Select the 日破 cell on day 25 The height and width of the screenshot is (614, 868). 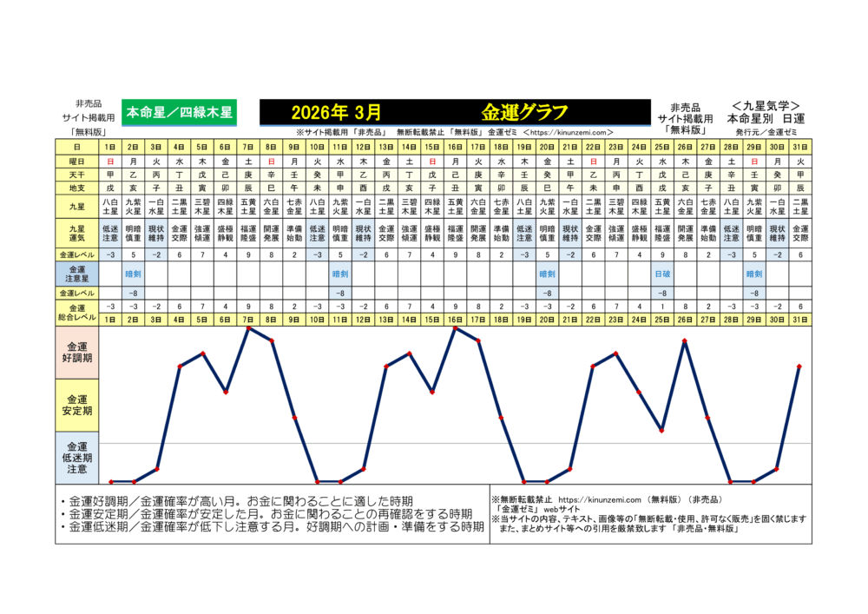661,274
